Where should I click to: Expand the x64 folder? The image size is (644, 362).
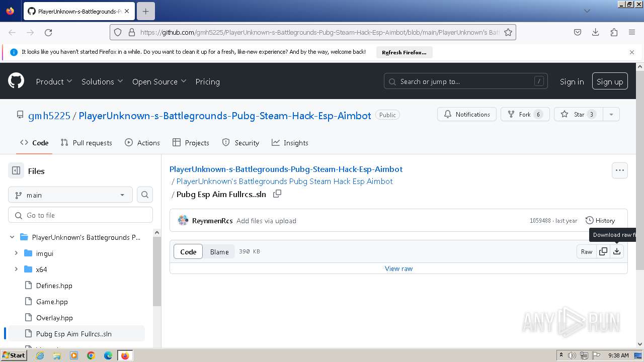(16, 269)
